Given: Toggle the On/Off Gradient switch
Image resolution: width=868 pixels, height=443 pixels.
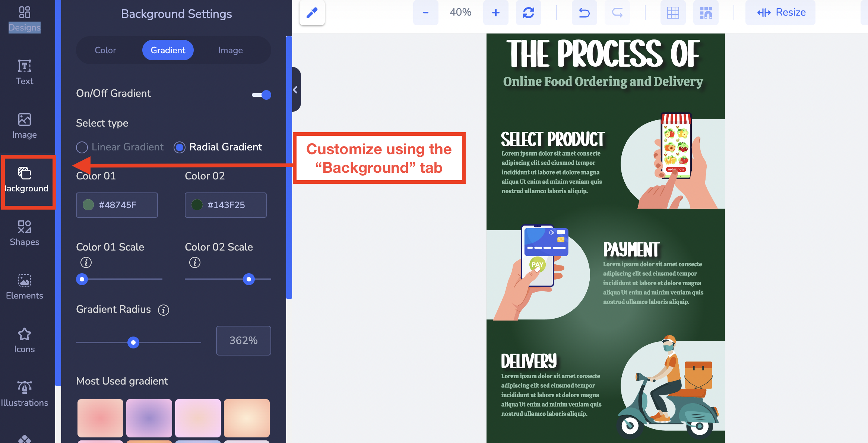Looking at the screenshot, I should click(262, 95).
